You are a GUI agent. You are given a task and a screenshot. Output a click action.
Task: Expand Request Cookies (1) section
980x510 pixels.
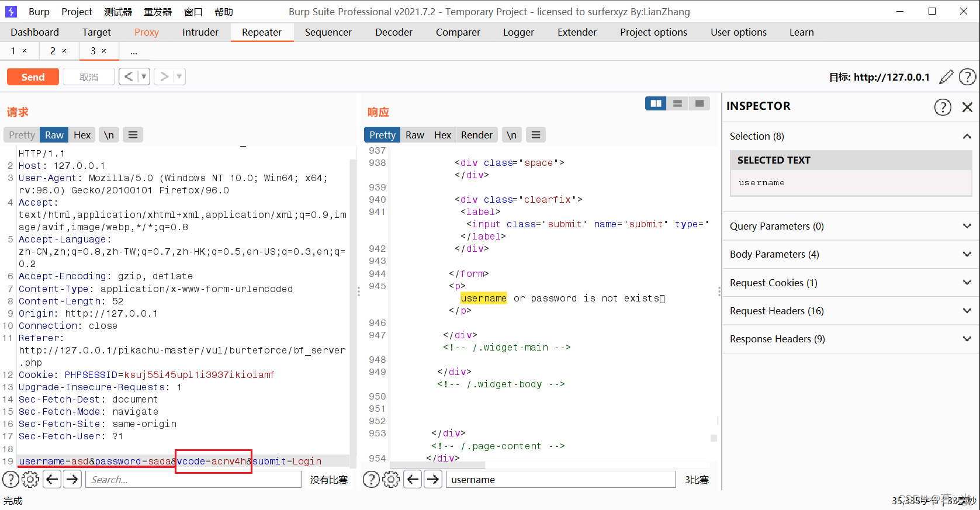point(967,283)
